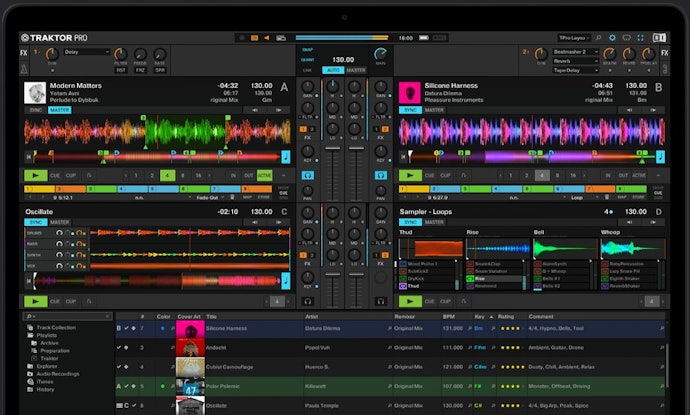Open layout selector dropdown in header

(x=574, y=38)
